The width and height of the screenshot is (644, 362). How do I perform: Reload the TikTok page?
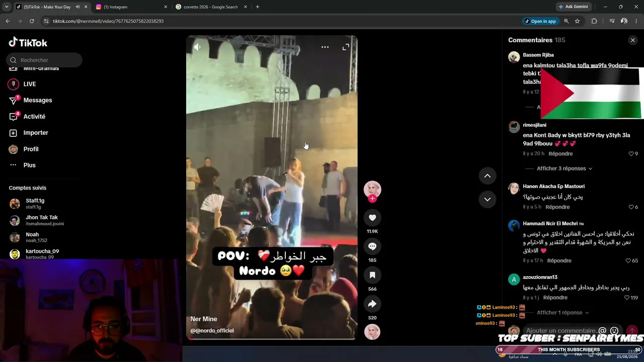tap(32, 21)
